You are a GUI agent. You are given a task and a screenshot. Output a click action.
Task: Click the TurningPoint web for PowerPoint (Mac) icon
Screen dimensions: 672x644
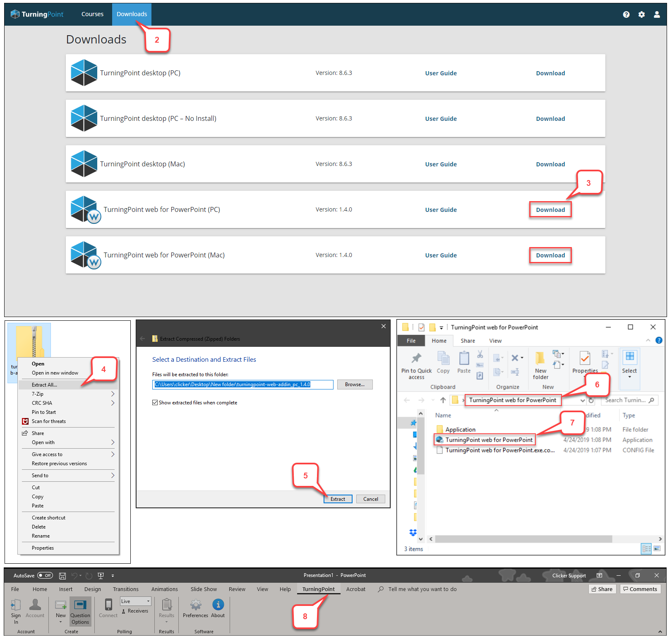[85, 255]
